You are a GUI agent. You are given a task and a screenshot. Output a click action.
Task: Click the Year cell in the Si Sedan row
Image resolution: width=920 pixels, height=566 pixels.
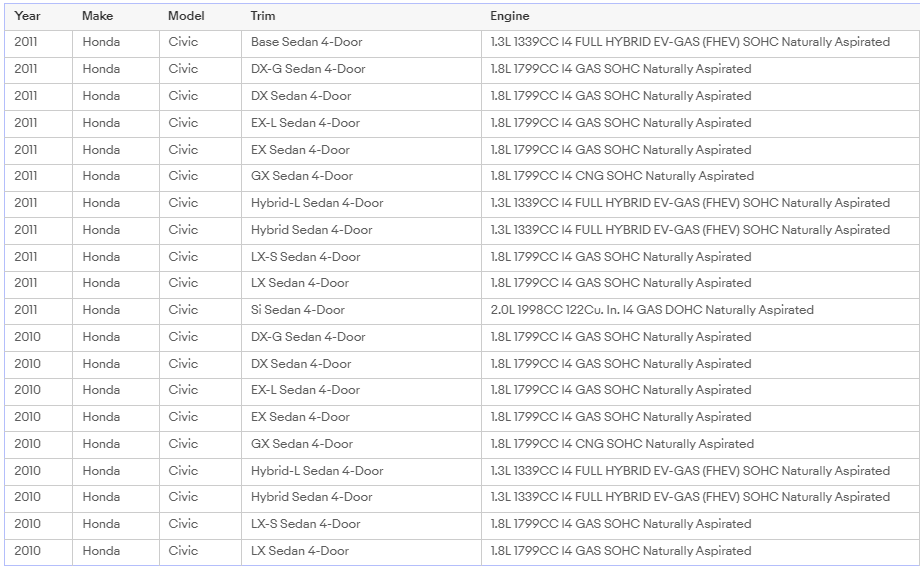26,310
